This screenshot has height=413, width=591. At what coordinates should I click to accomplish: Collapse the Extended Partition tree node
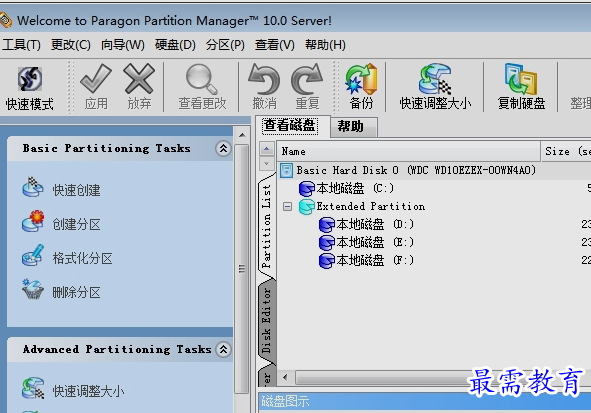(x=287, y=206)
